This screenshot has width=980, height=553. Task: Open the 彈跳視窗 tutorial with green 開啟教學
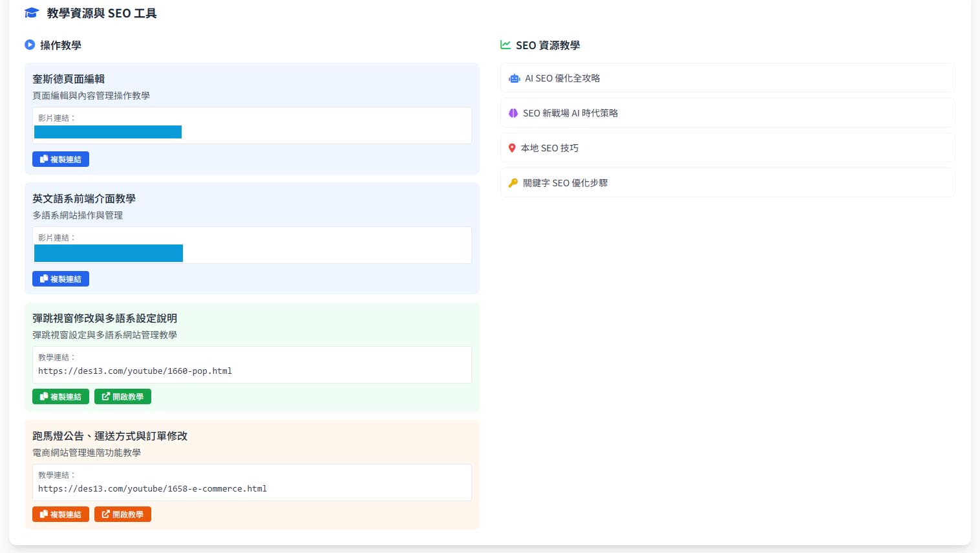click(x=123, y=396)
